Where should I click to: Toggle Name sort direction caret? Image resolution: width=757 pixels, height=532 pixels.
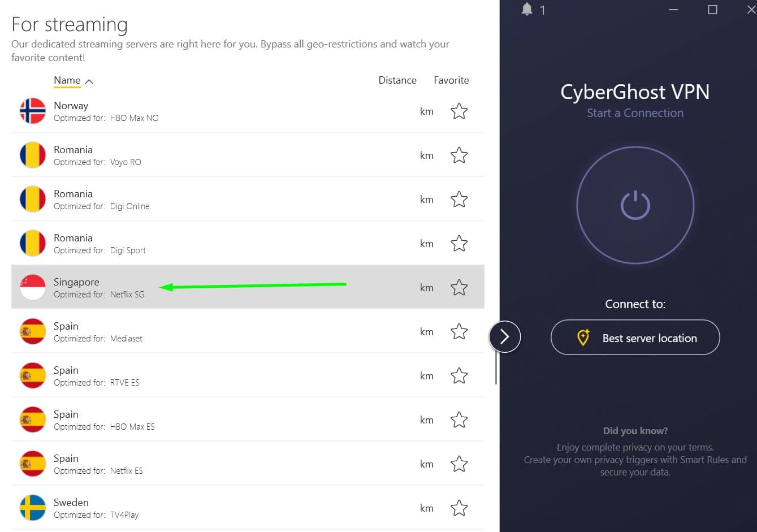pyautogui.click(x=89, y=81)
